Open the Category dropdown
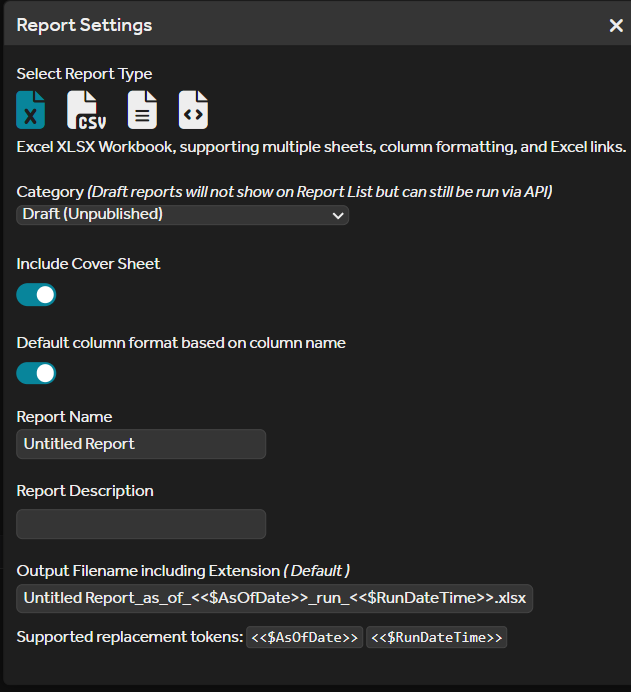This screenshot has height=692, width=631. tap(182, 214)
